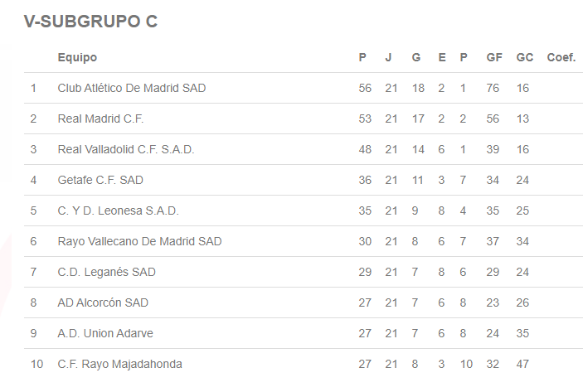Click the J matches-played column header
The image size is (583, 392).
388,57
